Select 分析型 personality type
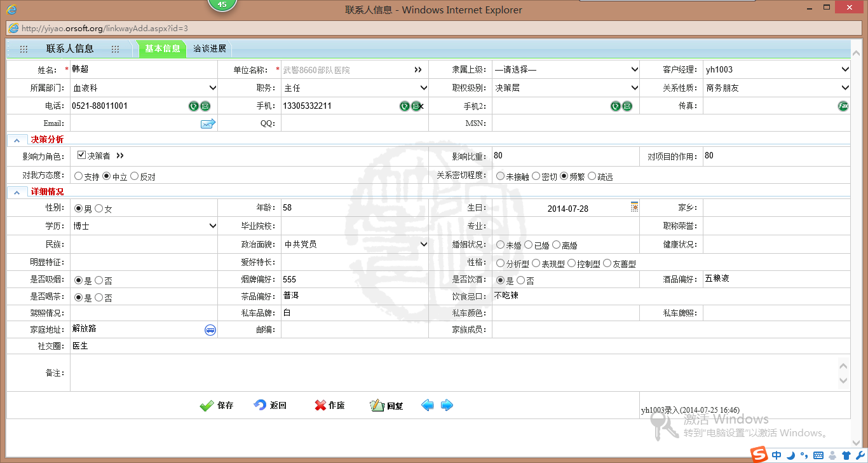868x463 pixels. click(x=501, y=263)
